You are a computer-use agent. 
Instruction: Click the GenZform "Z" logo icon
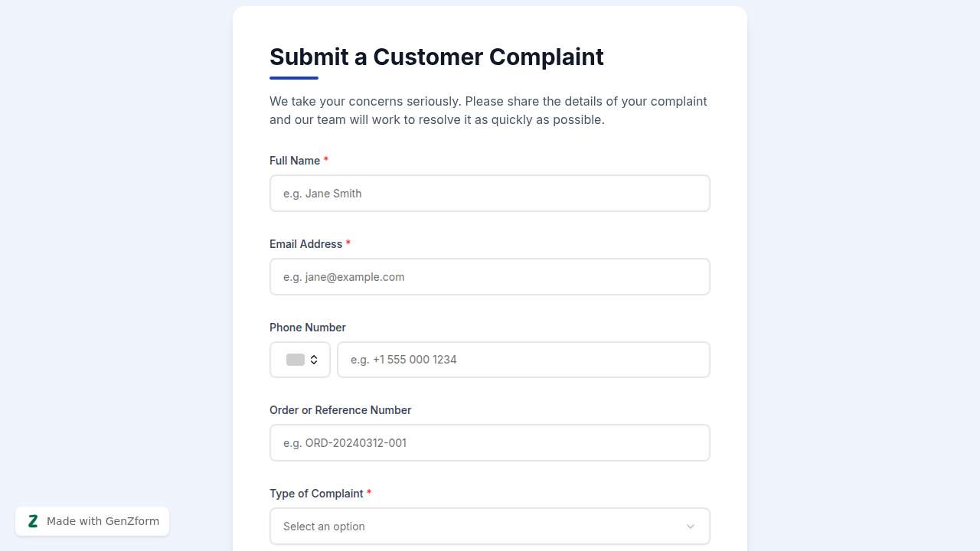click(33, 520)
